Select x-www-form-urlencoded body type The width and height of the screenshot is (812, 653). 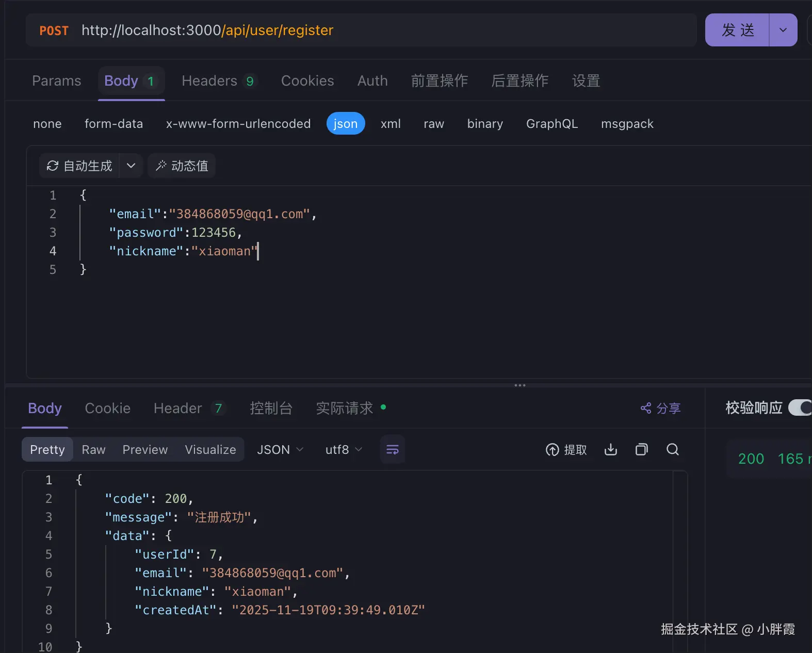pyautogui.click(x=238, y=124)
